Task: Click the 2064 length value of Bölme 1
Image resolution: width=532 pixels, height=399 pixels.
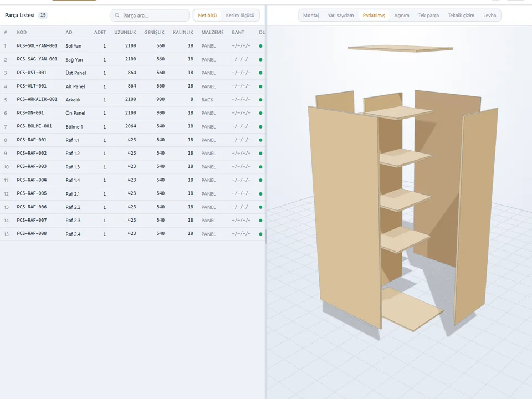Action: click(131, 126)
